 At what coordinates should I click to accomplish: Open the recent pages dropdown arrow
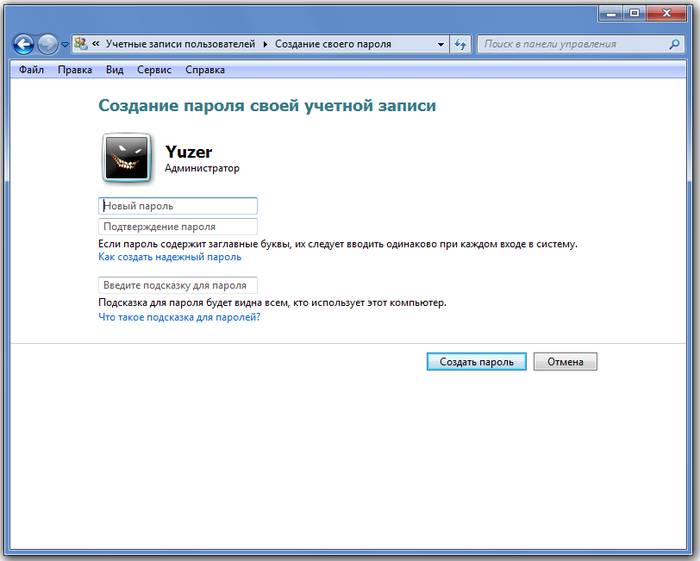pos(65,45)
